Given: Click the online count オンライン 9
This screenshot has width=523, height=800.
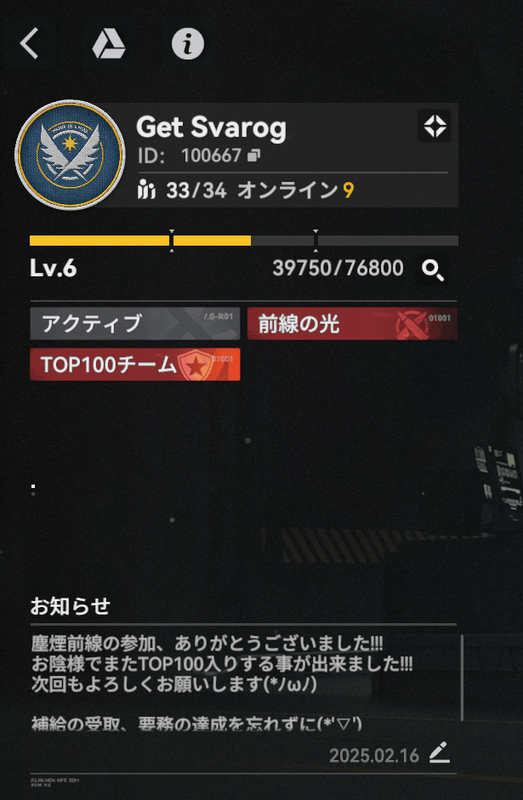Looking at the screenshot, I should pos(296,190).
